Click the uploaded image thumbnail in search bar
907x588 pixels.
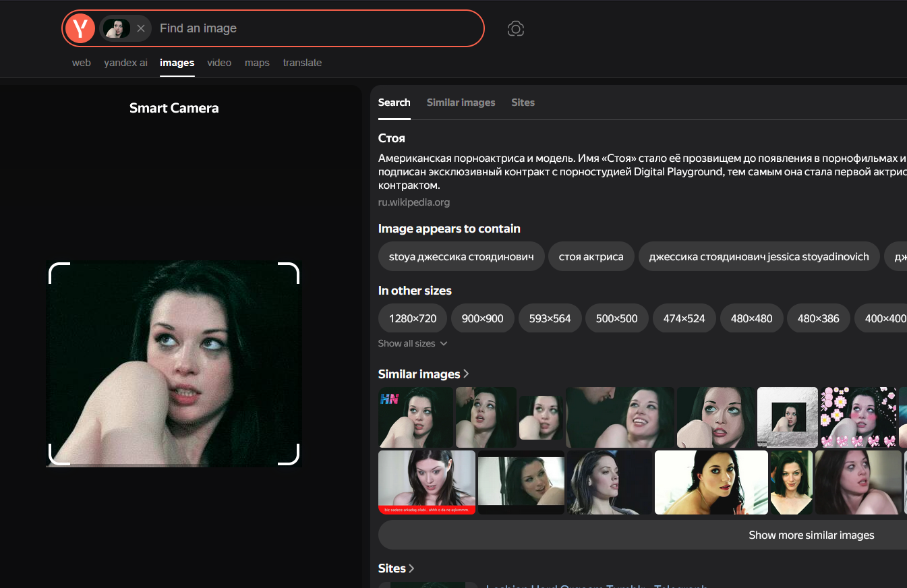[x=116, y=28]
